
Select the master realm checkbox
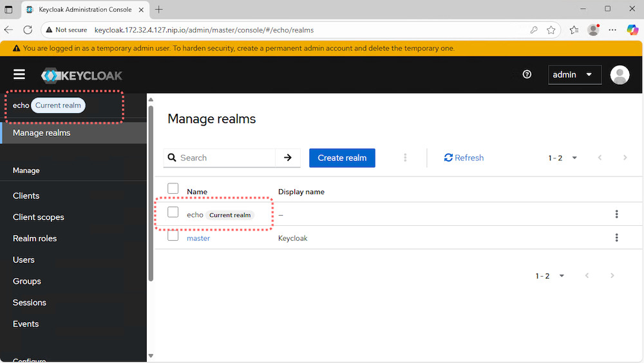[173, 236]
